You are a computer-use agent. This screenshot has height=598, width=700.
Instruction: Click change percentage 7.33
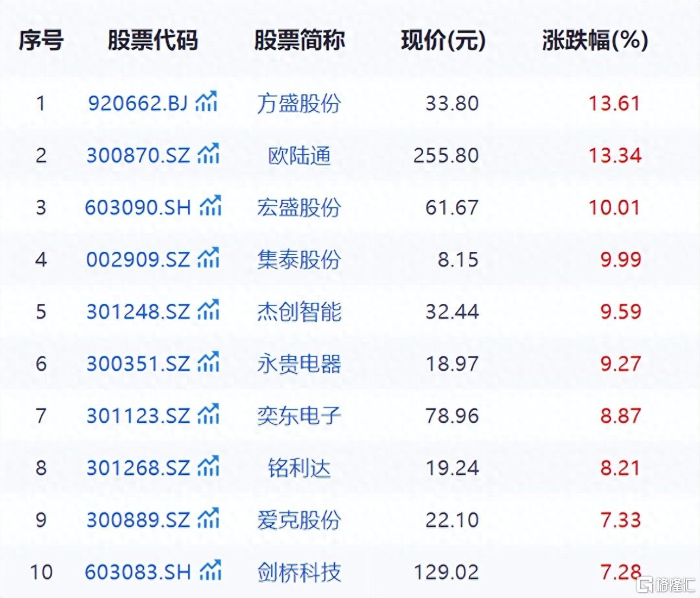[621, 520]
